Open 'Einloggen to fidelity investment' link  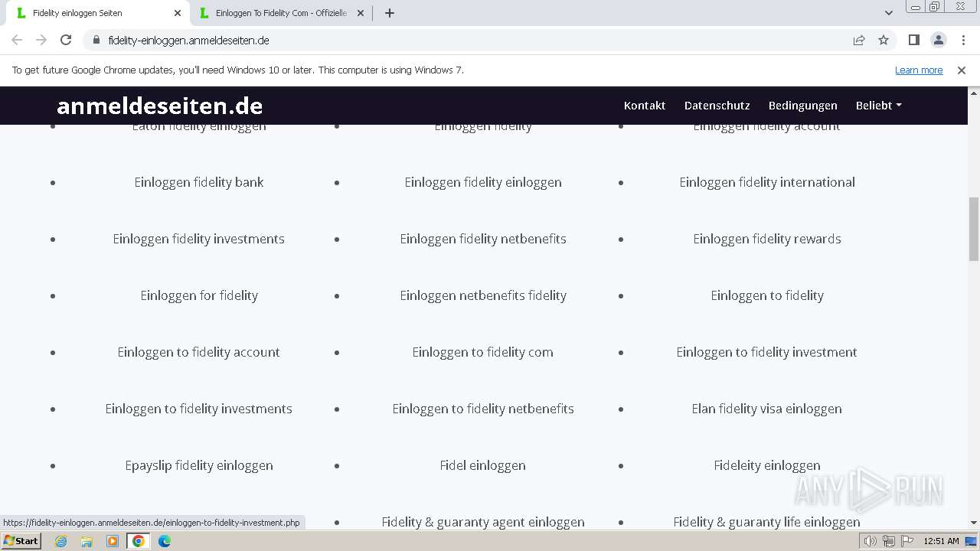[767, 352]
